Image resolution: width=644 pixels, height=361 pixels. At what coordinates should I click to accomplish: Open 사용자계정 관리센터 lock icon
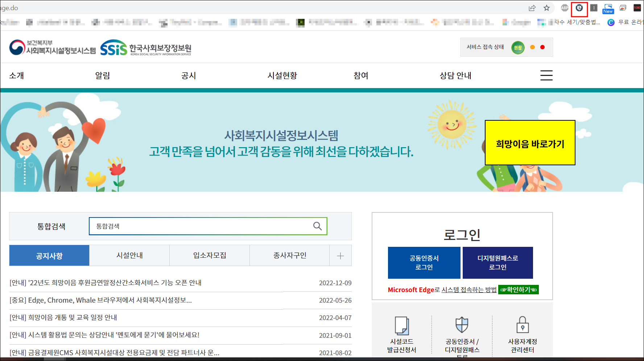(523, 325)
